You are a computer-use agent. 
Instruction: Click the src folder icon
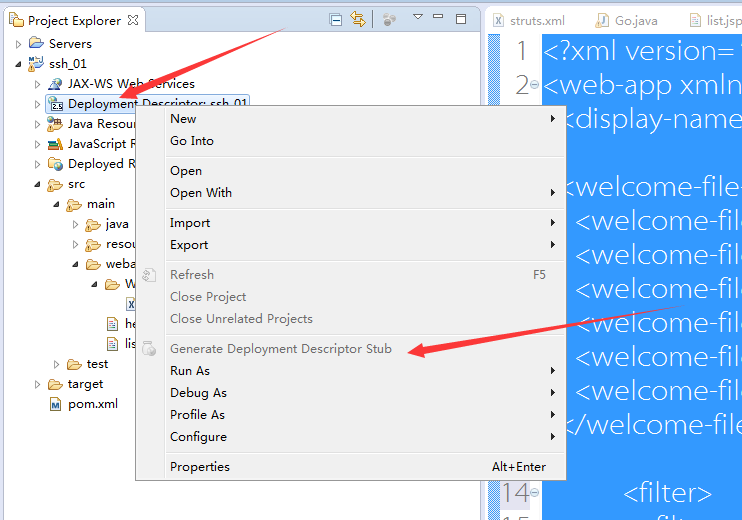click(55, 185)
